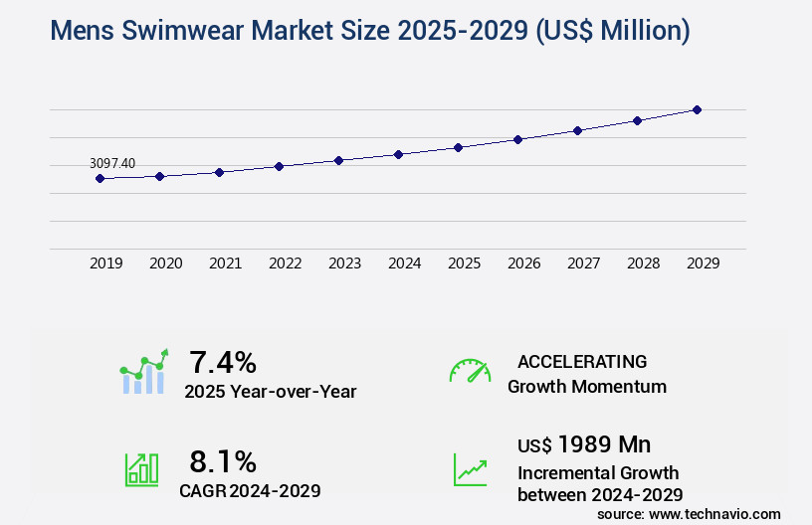Click the 2021 data point marker
Image resolution: width=812 pixels, height=525 pixels.
(x=219, y=172)
